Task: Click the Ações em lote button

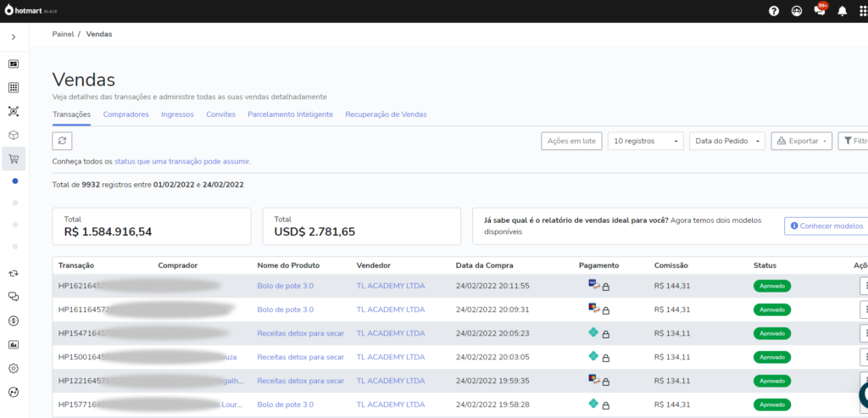Action: pos(571,141)
